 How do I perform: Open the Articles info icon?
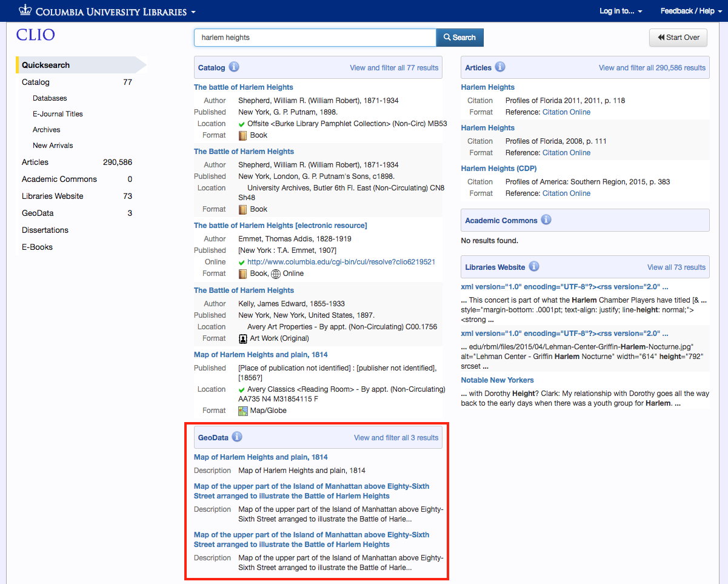500,67
